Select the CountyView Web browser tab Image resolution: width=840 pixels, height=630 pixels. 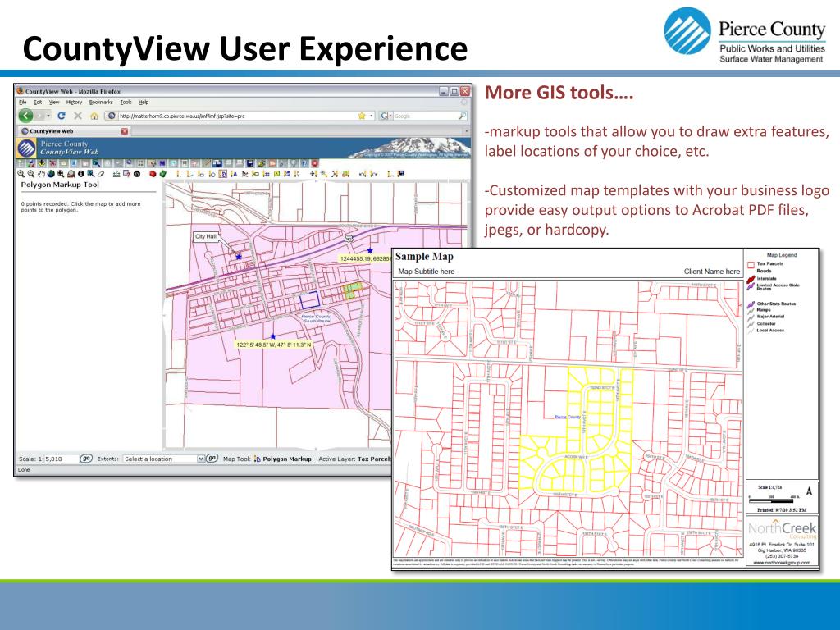coord(73,131)
